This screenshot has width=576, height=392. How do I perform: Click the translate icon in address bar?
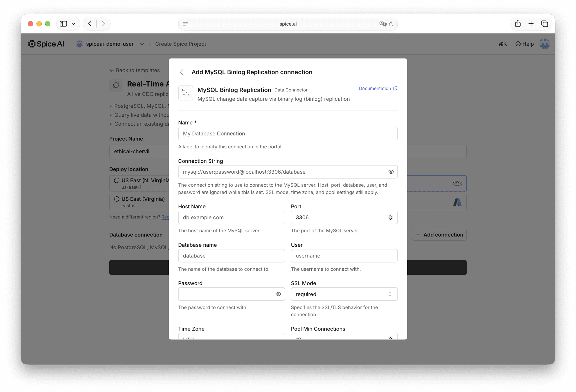pyautogui.click(x=383, y=24)
